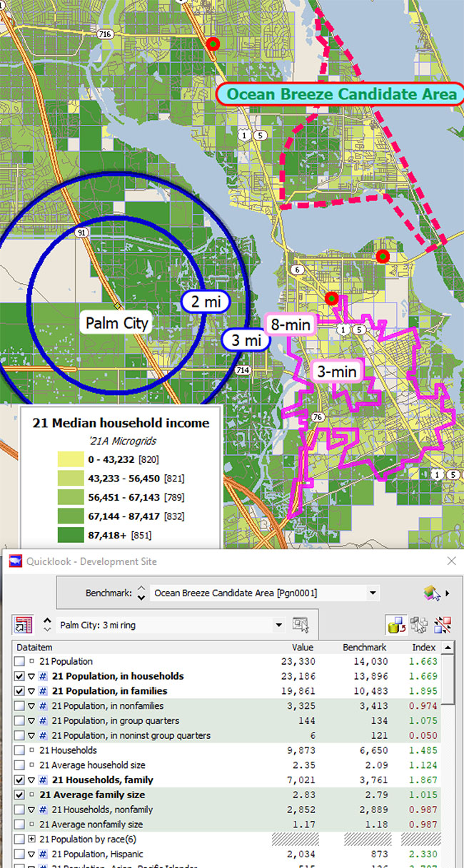Check the 21 Households checkbox

[x=19, y=750]
